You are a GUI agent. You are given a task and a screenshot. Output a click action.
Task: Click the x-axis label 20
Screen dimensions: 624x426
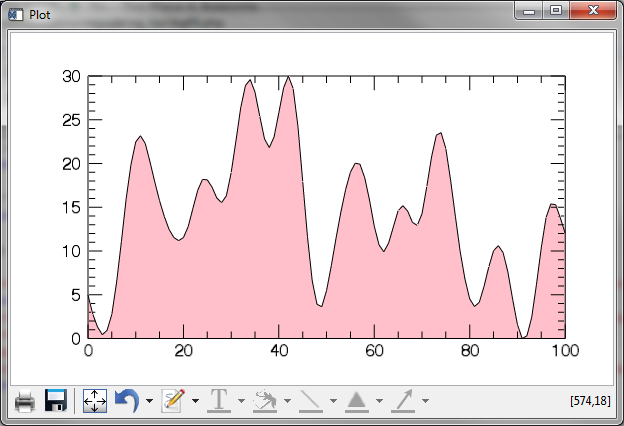click(183, 351)
